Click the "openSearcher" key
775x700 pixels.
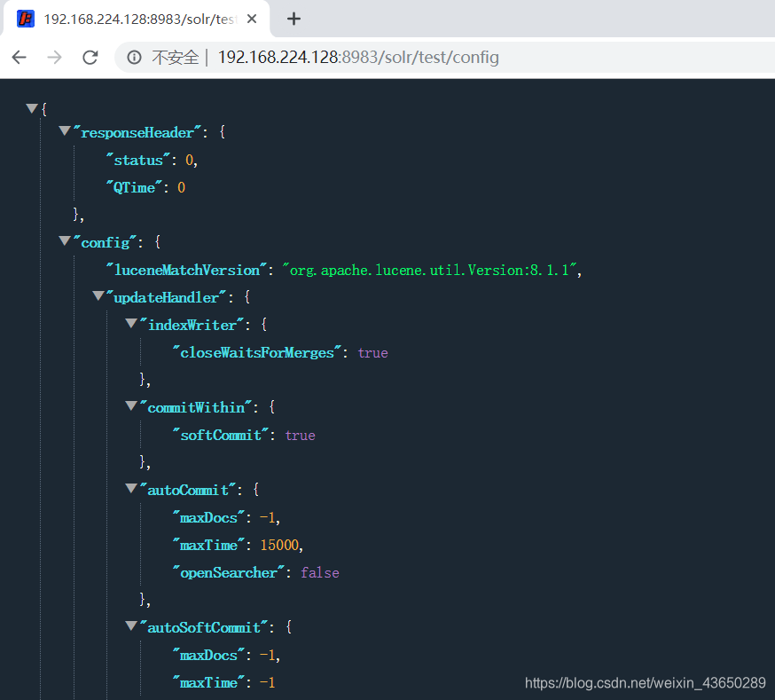(229, 572)
